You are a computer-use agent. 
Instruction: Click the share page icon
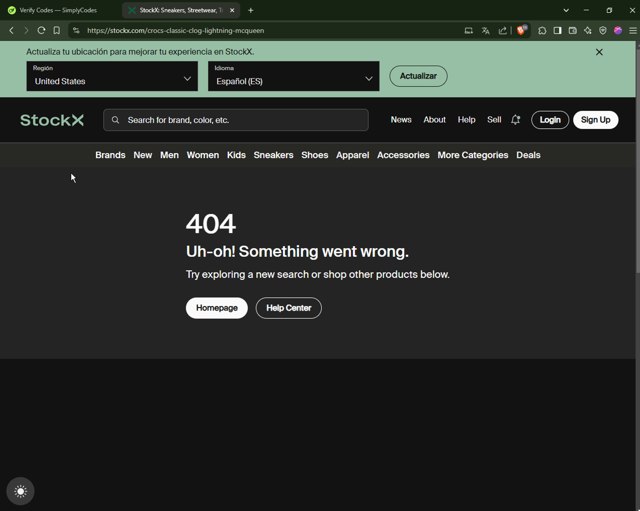[502, 31]
